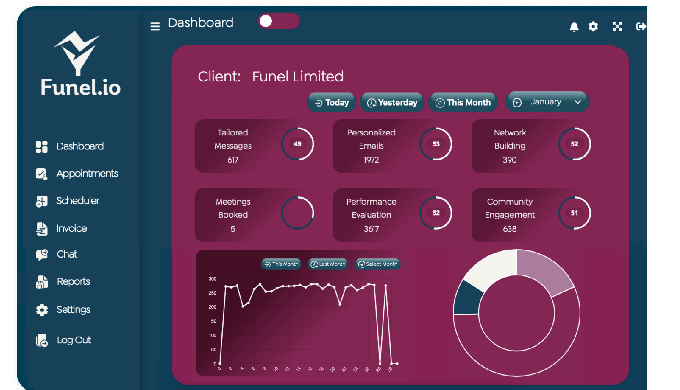Image resolution: width=680 pixels, height=390 pixels.
Task: Click the Client: Funel Limited heading
Action: coord(271,77)
